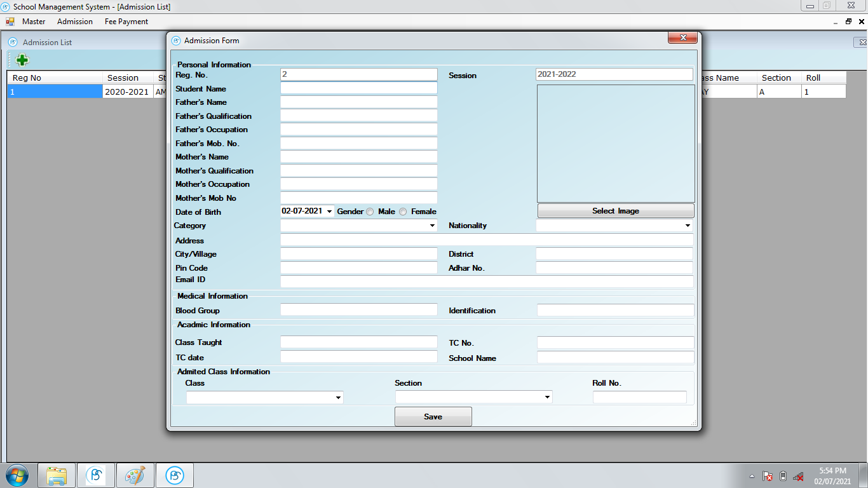The width and height of the screenshot is (868, 488).
Task: Open the Nationality dropdown list
Action: 688,226
